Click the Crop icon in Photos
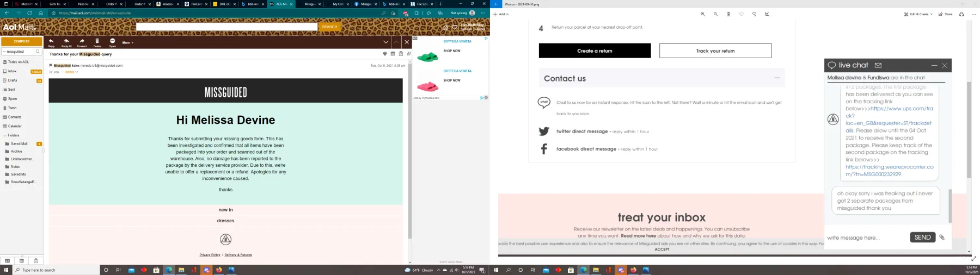This screenshot has width=980, height=275. [x=767, y=14]
